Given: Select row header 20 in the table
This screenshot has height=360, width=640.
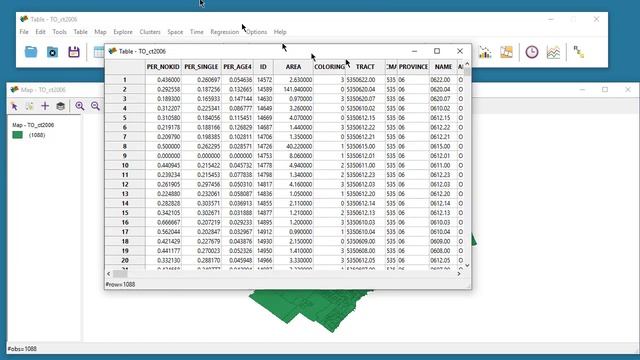Looking at the screenshot, I should (125, 260).
